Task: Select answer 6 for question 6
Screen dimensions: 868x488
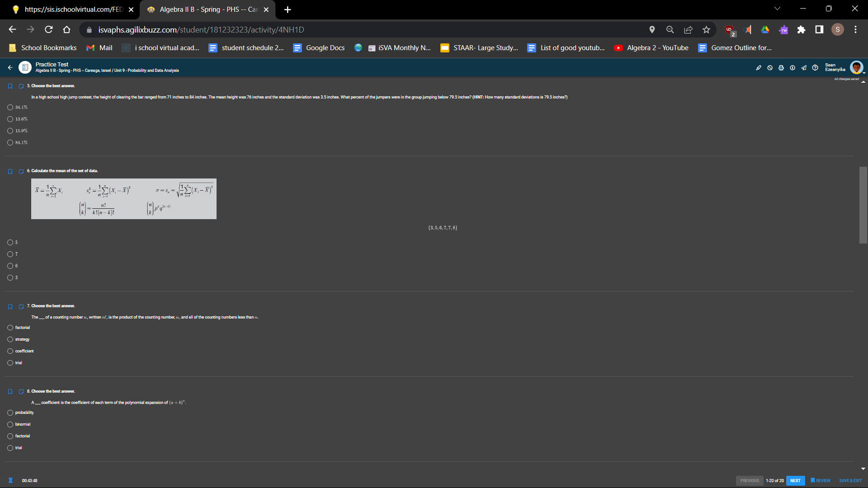Action: 10,266
